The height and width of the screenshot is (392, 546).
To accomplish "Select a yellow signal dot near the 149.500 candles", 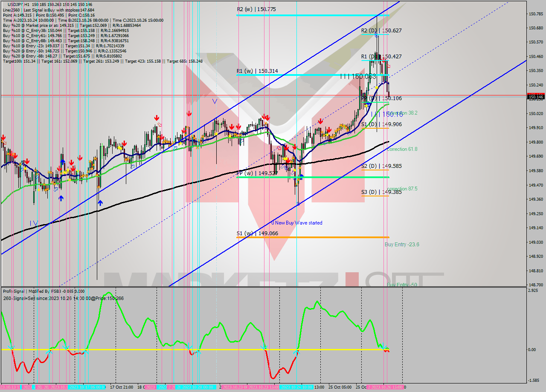I will 294,170.
